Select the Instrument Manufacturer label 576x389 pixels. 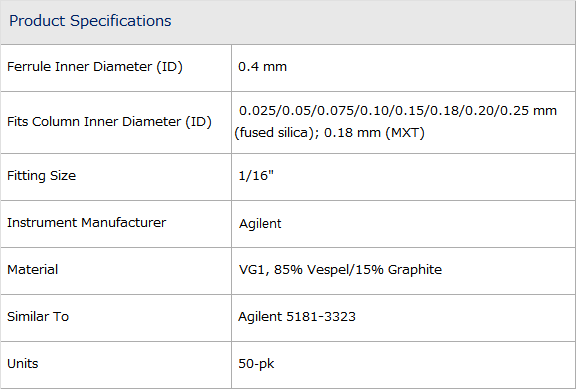pyautogui.click(x=87, y=223)
